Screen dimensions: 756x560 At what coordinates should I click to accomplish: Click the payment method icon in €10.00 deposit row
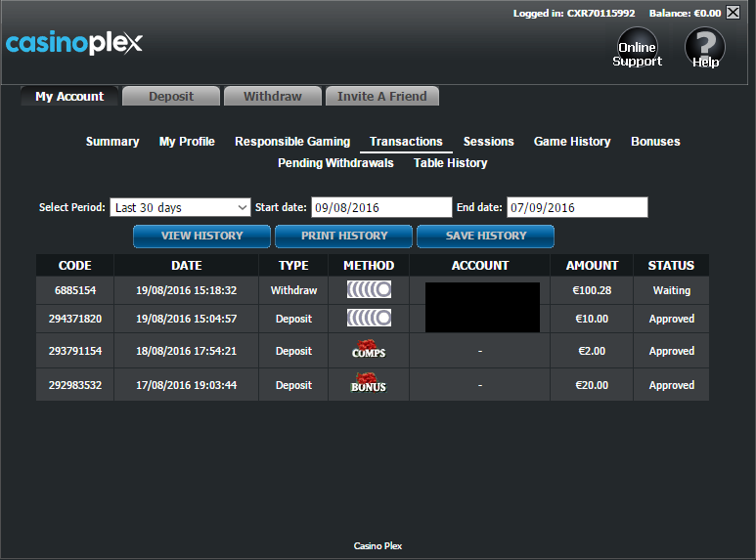click(x=369, y=318)
